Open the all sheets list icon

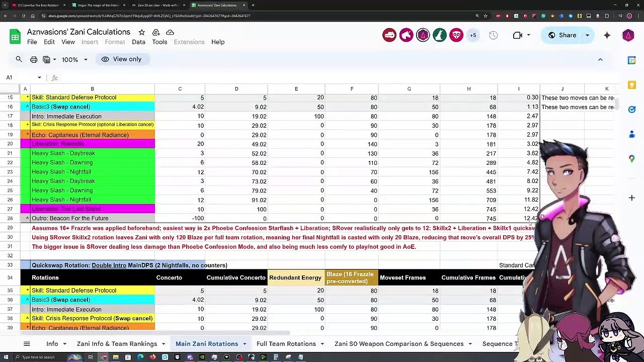coord(27,344)
